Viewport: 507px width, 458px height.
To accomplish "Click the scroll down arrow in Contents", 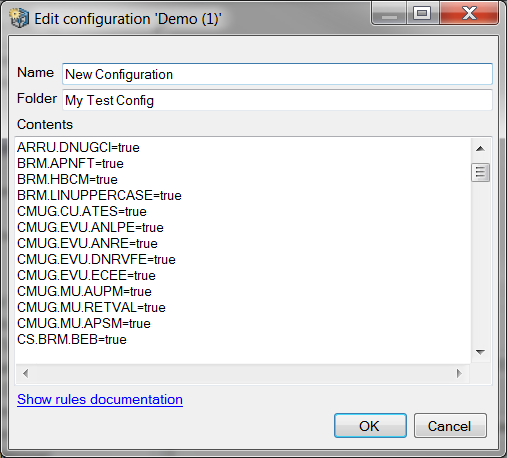I will pyautogui.click(x=480, y=352).
